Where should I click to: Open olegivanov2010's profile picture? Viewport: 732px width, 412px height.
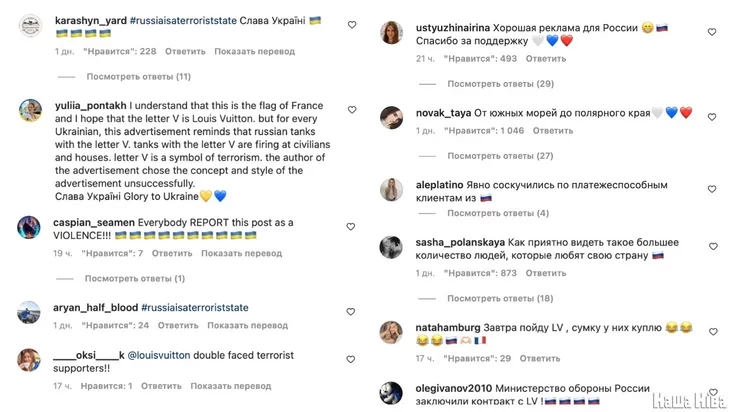tap(391, 392)
